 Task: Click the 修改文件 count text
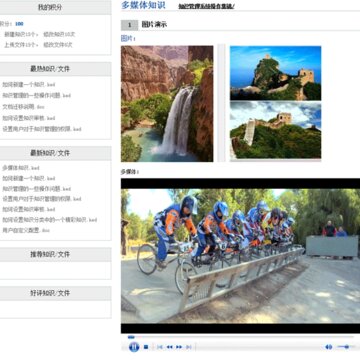[x=58, y=45]
